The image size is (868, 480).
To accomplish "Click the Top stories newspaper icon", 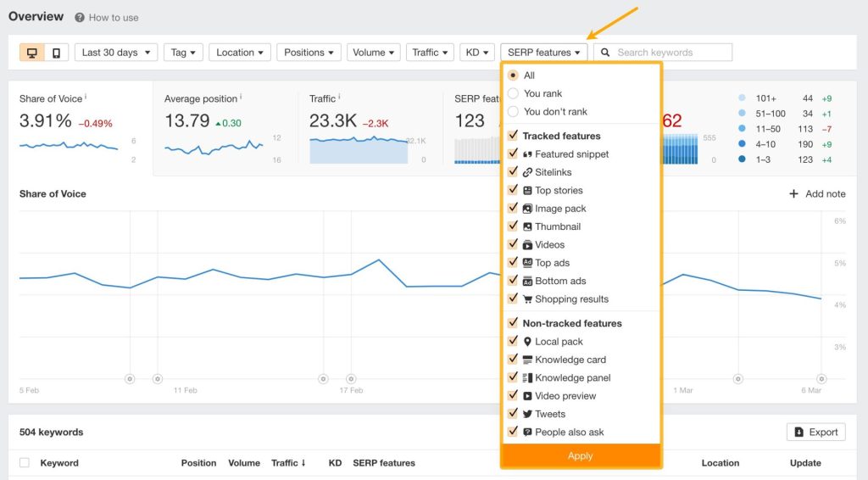I will (527, 191).
